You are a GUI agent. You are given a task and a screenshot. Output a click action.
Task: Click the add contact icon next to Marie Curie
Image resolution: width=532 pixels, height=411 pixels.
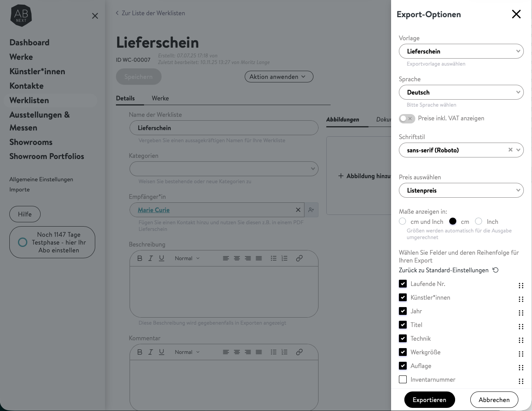(x=311, y=210)
